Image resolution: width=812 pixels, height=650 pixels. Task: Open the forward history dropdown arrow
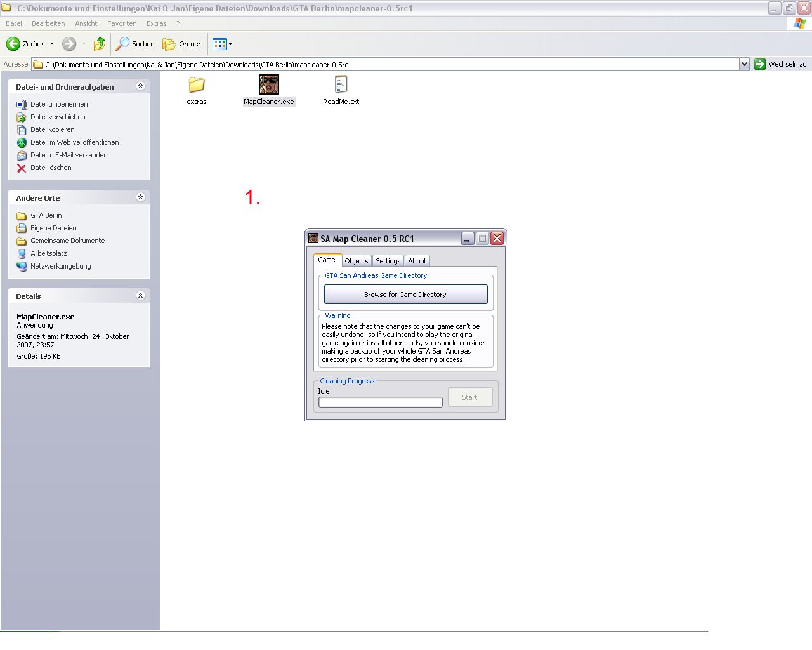pos(84,44)
